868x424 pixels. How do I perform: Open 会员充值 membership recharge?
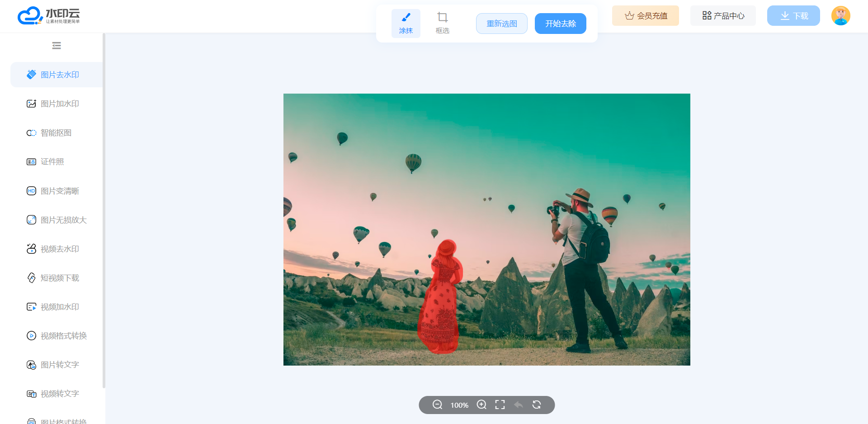click(645, 16)
